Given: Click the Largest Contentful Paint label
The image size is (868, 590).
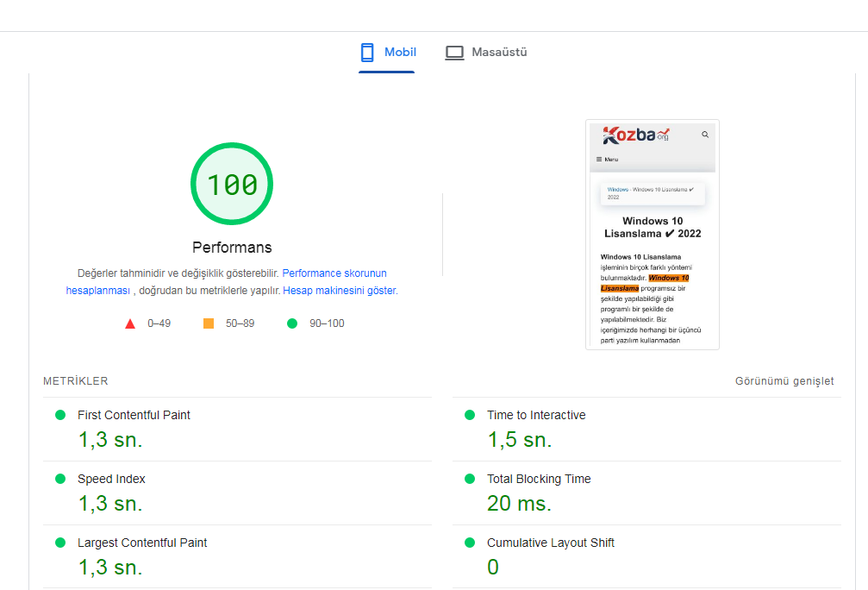Looking at the screenshot, I should pos(142,543).
